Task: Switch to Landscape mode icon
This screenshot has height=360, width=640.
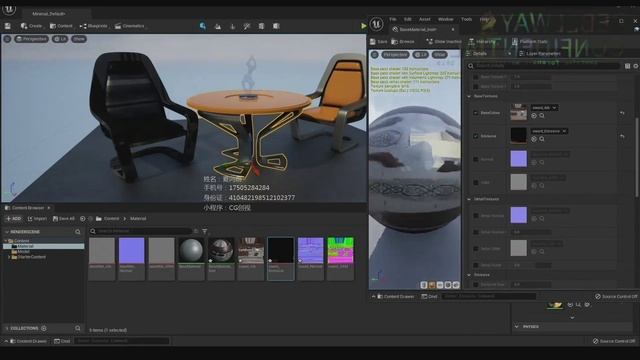Action: pos(218,26)
